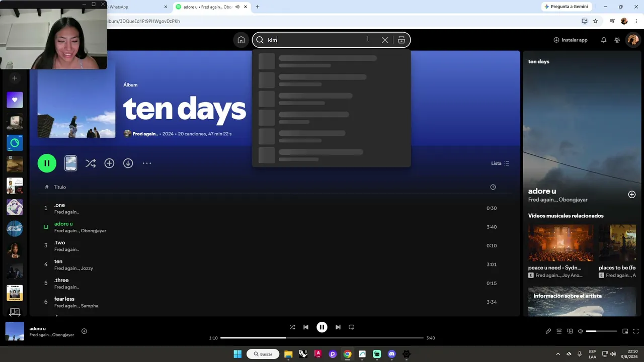Open more options for the album
644x362 pixels.
(x=147, y=163)
